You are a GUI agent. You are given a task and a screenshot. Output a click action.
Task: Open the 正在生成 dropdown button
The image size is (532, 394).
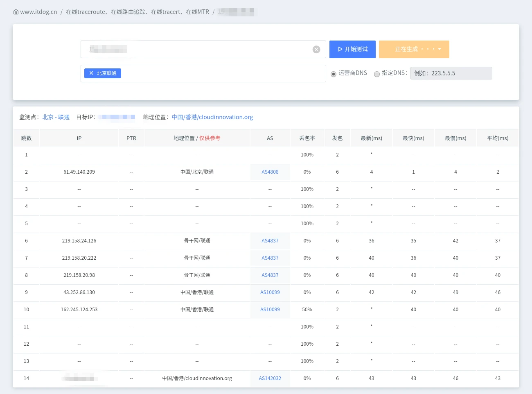pos(414,49)
